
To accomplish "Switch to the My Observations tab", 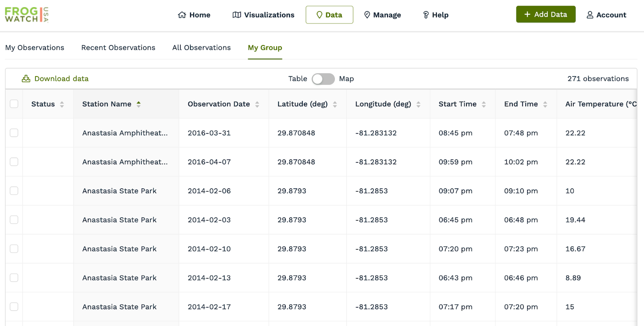I will 35,47.
